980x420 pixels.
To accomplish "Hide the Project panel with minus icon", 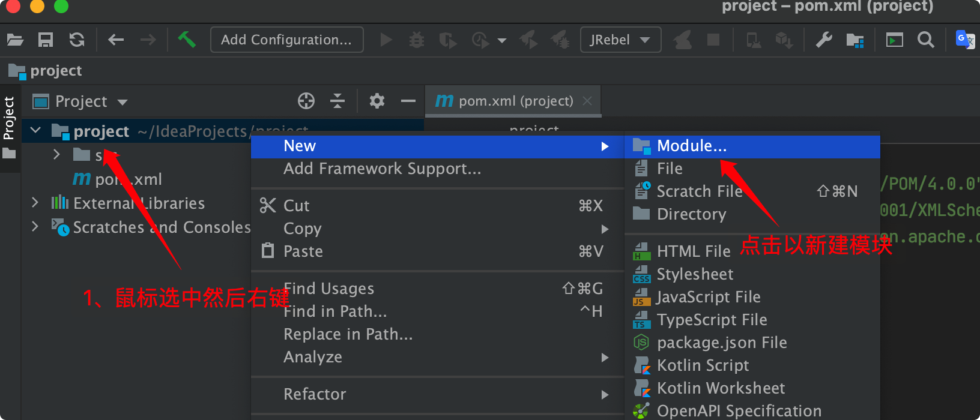I will pyautogui.click(x=408, y=101).
